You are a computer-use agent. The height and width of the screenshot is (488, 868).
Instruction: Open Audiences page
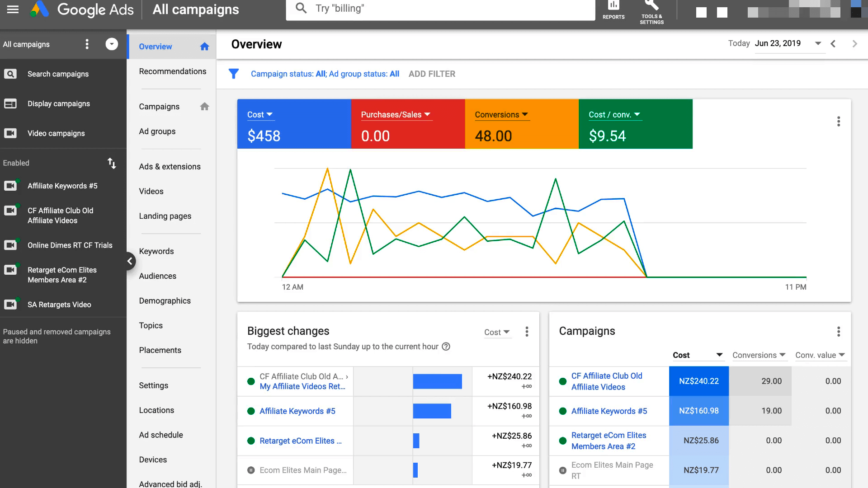(x=158, y=276)
